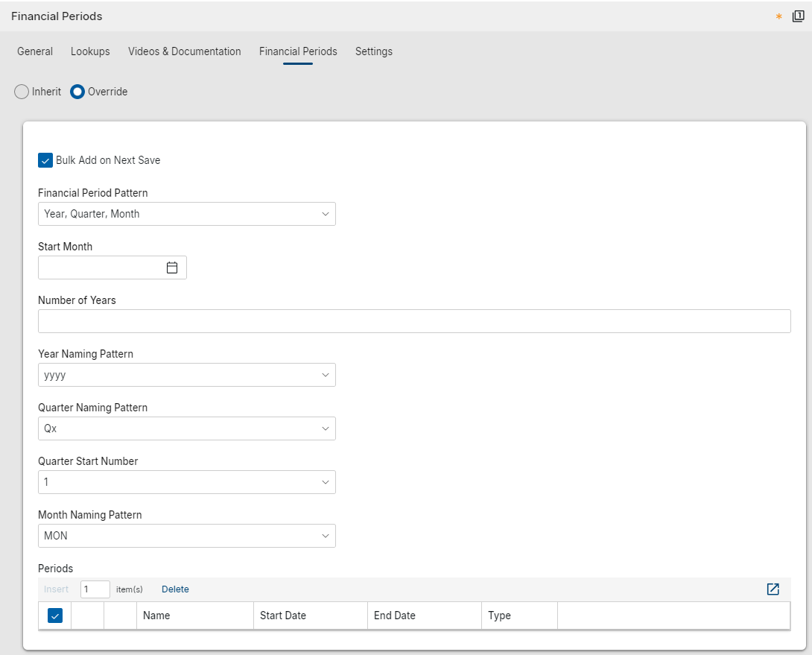
Task: Uncheck Bulk Add on Next Save
Action: [x=45, y=160]
